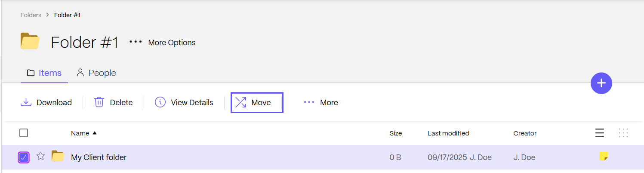Click the Download arrow icon
Screen dimensions: 644x173
(26, 102)
